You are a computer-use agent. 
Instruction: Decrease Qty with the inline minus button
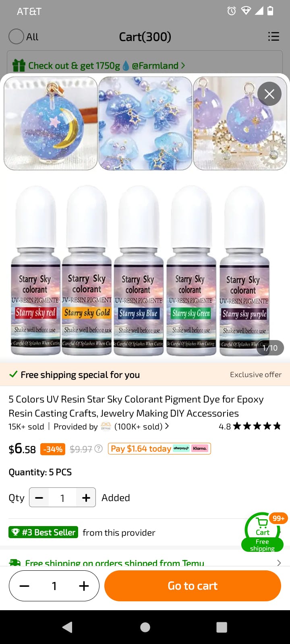[39, 498]
